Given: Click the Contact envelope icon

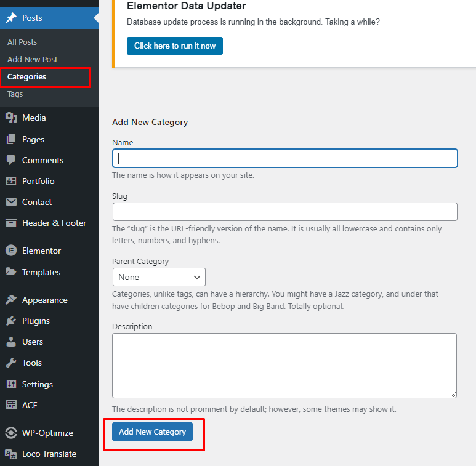Looking at the screenshot, I should coord(11,202).
